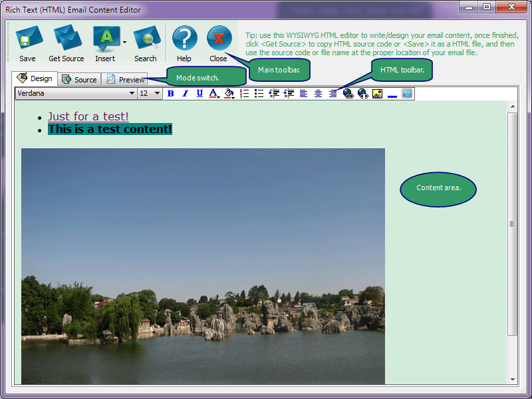Viewport: 532px width, 399px height.
Task: Click the Insert toolbar button
Action: (x=105, y=44)
